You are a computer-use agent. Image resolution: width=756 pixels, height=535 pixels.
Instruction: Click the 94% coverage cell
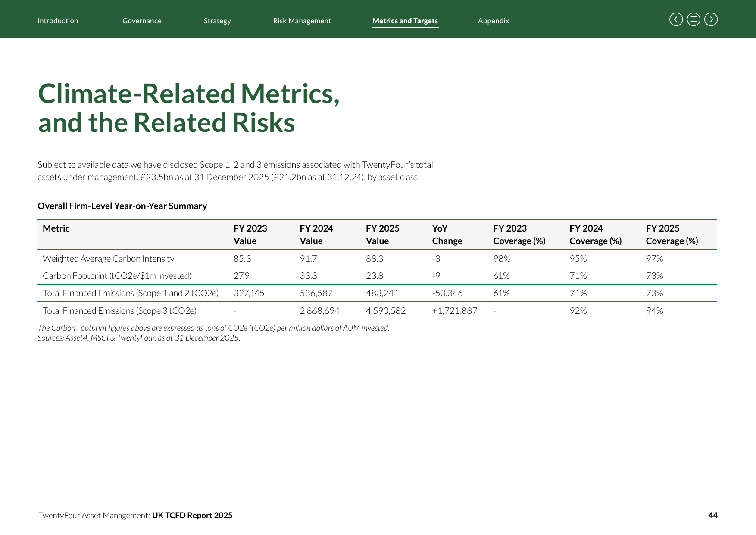[x=654, y=311]
